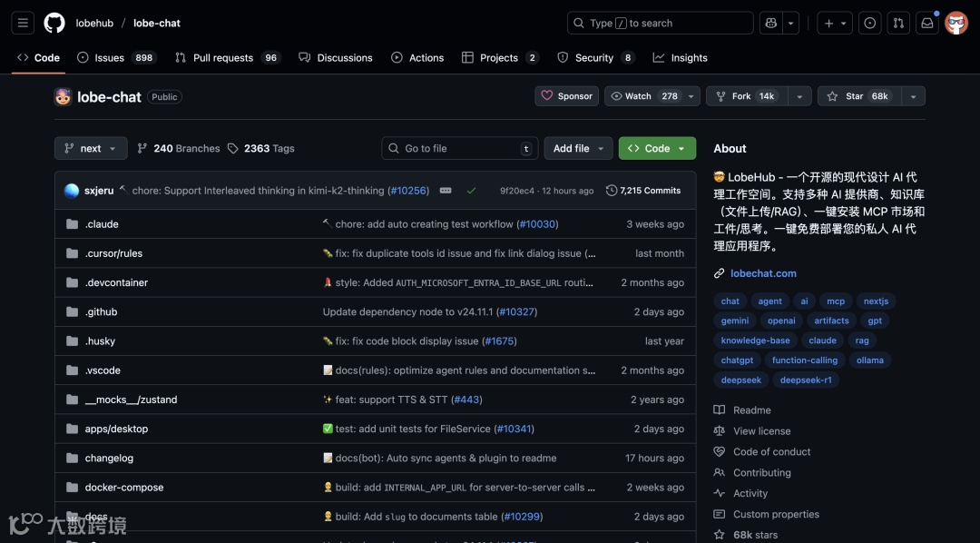Open Activity link in sidebar
The image size is (980, 543).
[x=740, y=494]
